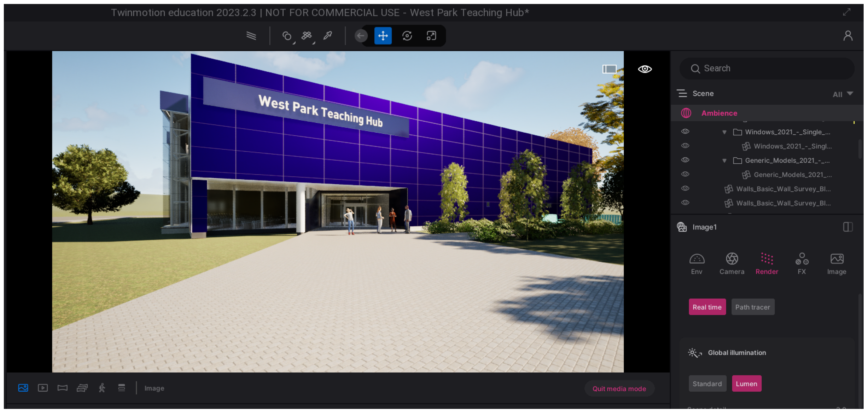This screenshot has width=868, height=413.
Task: Open the Camera settings tab
Action: 732,264
